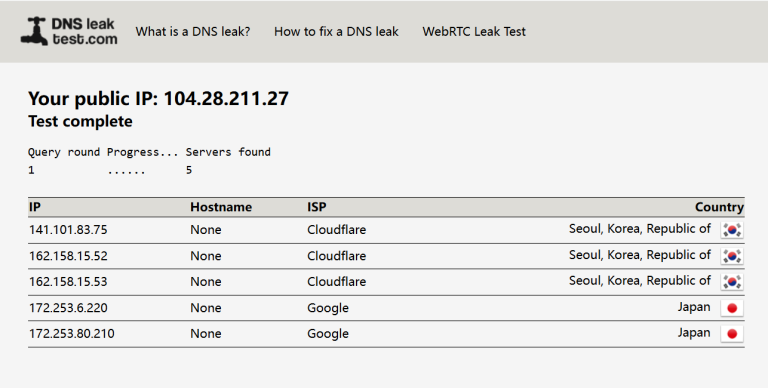Click the DNS leak test faucet logo
The width and height of the screenshot is (768, 388).
[34, 31]
